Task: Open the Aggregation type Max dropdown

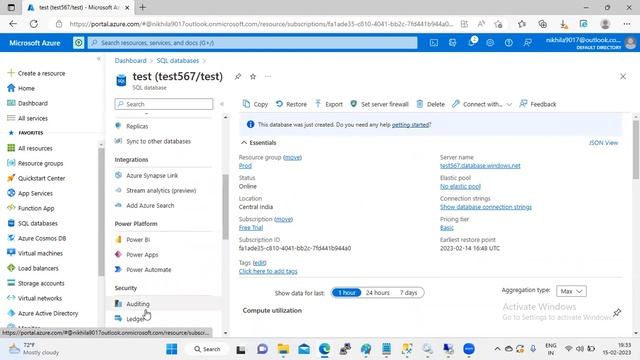Action: pyautogui.click(x=571, y=291)
